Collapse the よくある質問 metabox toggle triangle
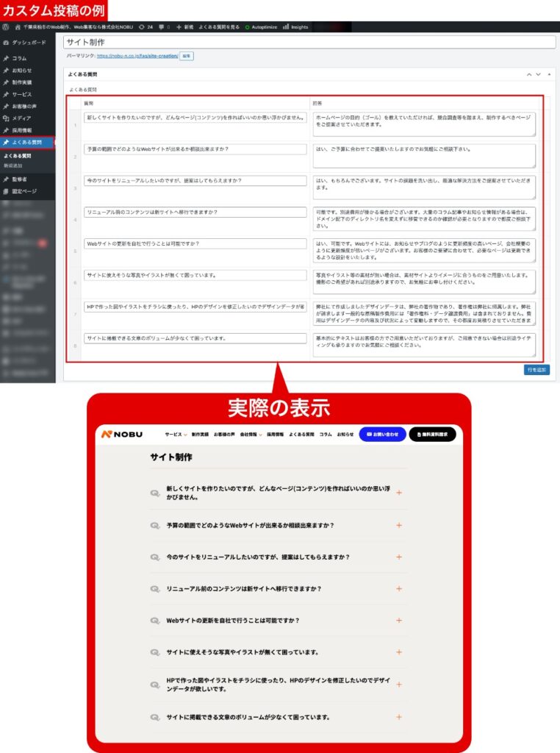Viewport: 560px width, 753px height. (549, 74)
